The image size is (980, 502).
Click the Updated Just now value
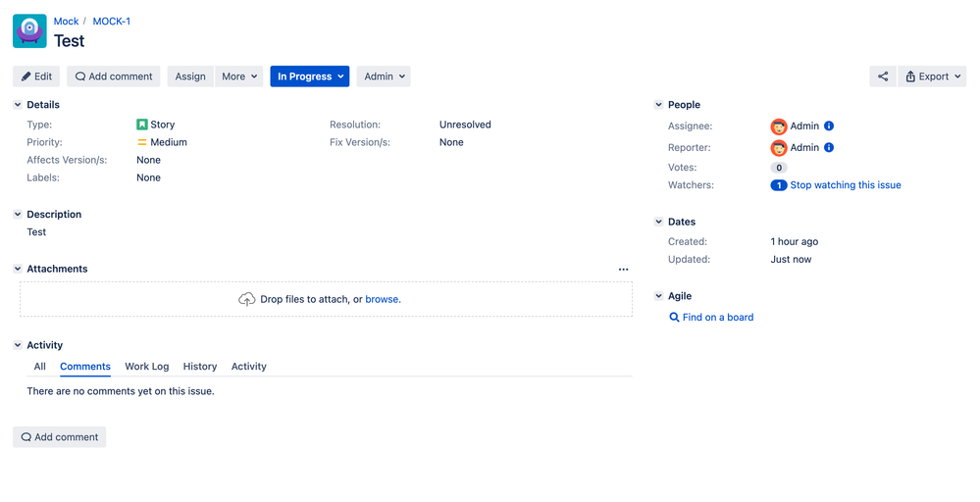[x=791, y=259]
